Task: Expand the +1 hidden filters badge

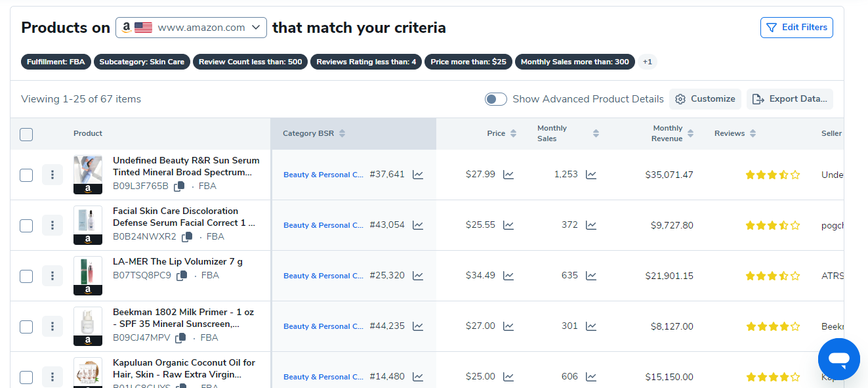Action: [x=648, y=62]
